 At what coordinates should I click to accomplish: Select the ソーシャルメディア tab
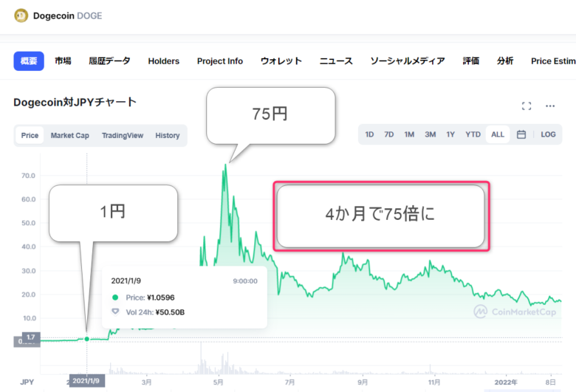coord(408,61)
